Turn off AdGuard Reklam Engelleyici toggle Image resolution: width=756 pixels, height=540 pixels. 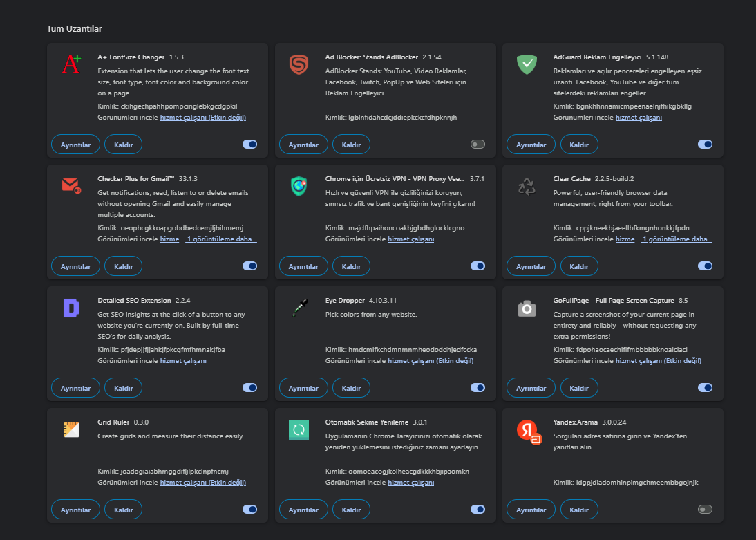click(x=705, y=145)
